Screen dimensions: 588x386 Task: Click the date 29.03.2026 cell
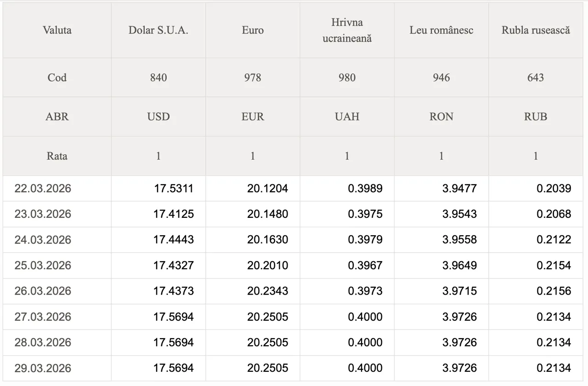[43, 368]
